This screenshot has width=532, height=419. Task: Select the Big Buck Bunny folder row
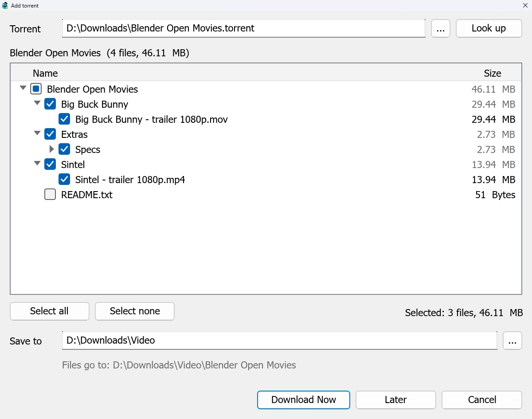tap(266, 104)
